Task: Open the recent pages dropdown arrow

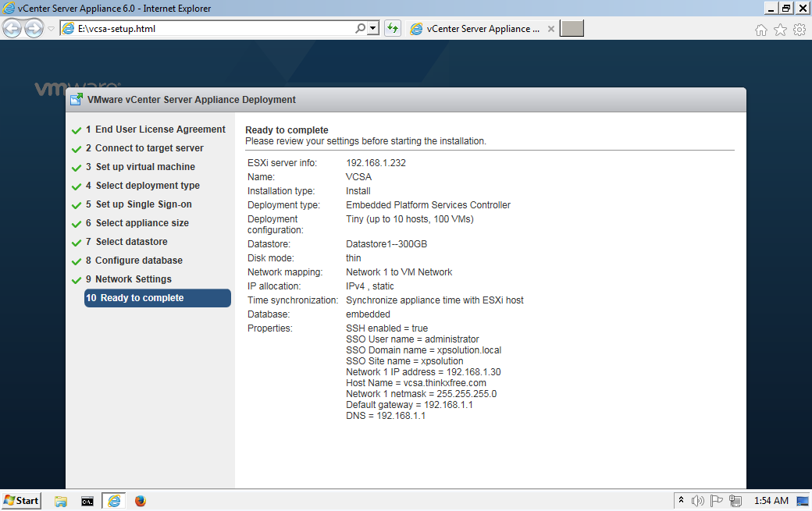Action: tap(51, 28)
